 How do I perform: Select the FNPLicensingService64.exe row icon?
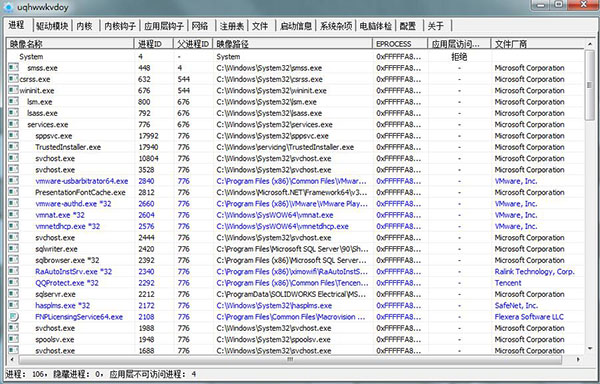[13, 317]
